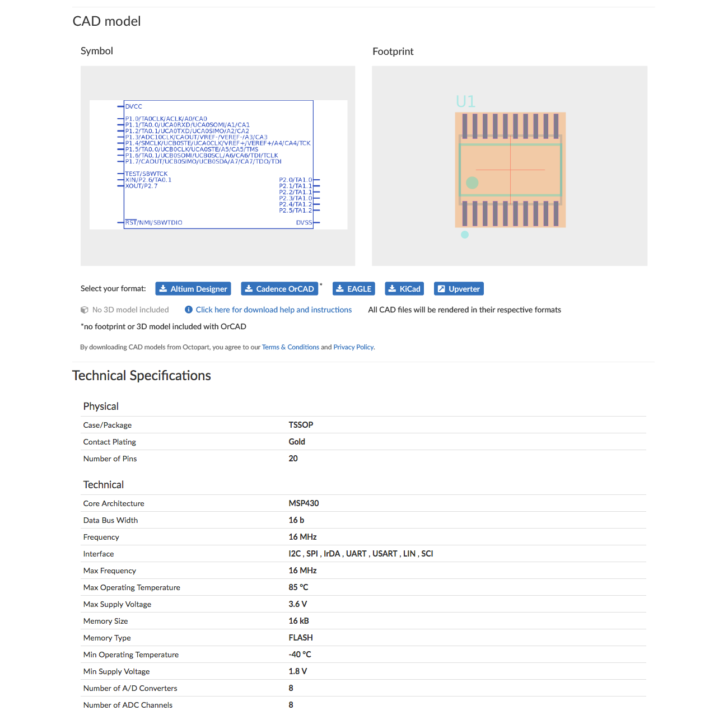Click the green pin-1 marker circle in footprint
Viewport: 728px width, 715px height.
472,183
